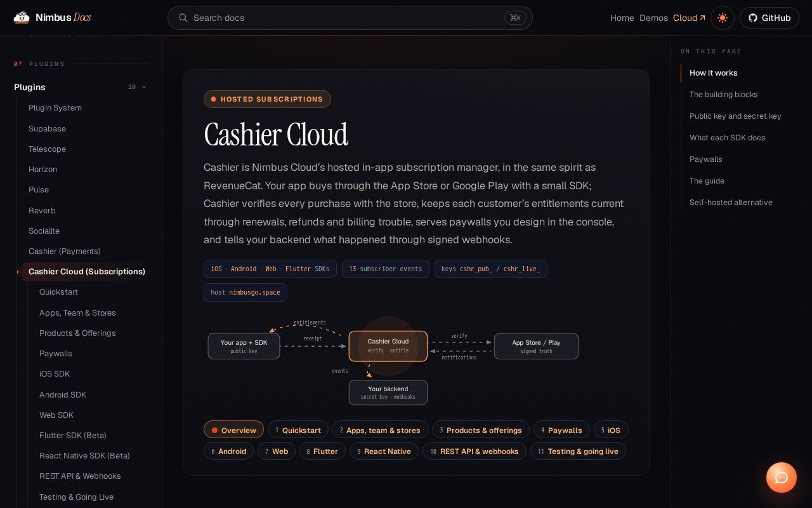Screen dimensions: 812x508
Task: Click the HOSTED SUBSCRIPTIONS badge
Action: click(x=267, y=99)
